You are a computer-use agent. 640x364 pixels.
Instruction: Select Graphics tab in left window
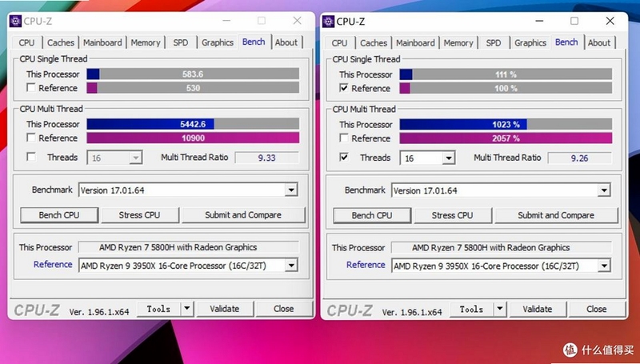coord(217,42)
